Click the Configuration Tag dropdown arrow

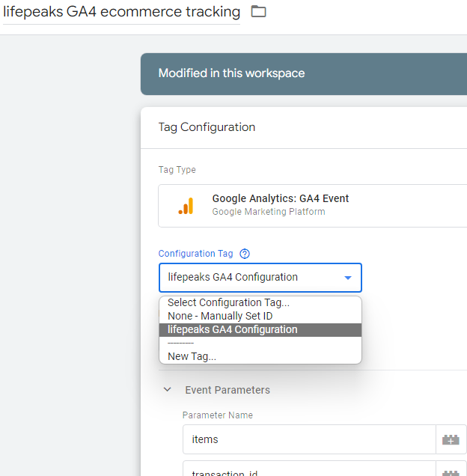pyautogui.click(x=347, y=278)
